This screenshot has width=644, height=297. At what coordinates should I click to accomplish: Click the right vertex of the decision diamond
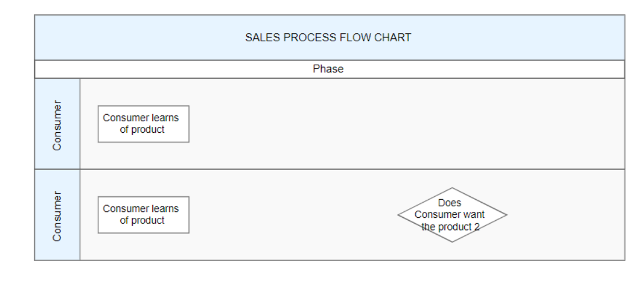click(506, 215)
